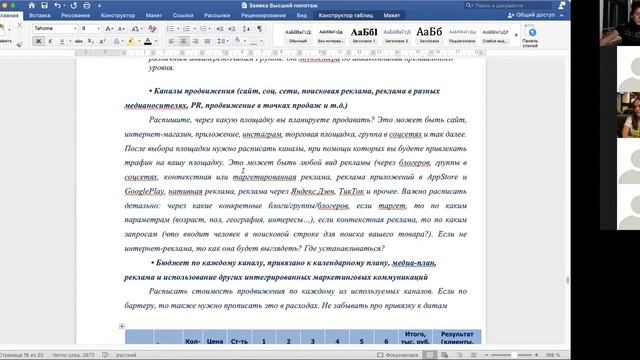Viewport: 640px width, 360px height.
Task: Increase the font size
Action: pyautogui.click(x=109, y=29)
